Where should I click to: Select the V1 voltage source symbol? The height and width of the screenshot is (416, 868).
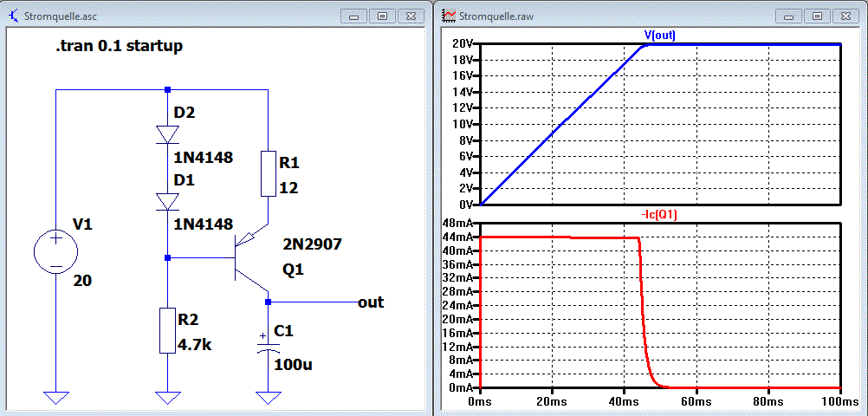point(56,252)
